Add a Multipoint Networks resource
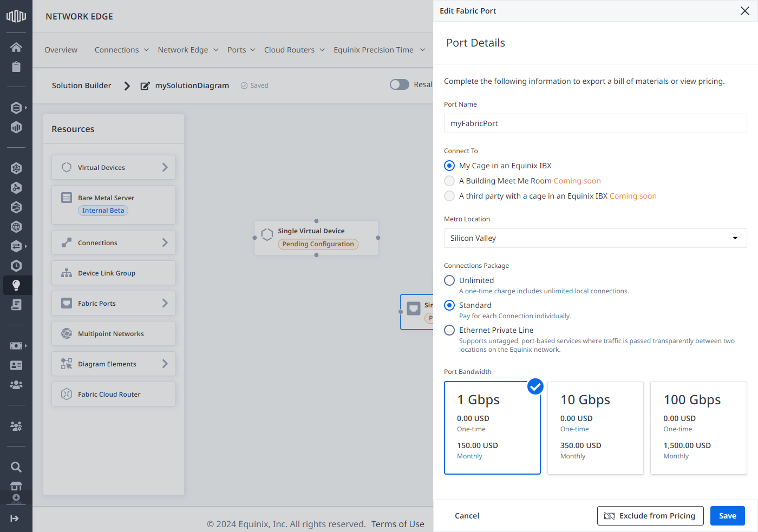The width and height of the screenshot is (758, 532). [114, 333]
